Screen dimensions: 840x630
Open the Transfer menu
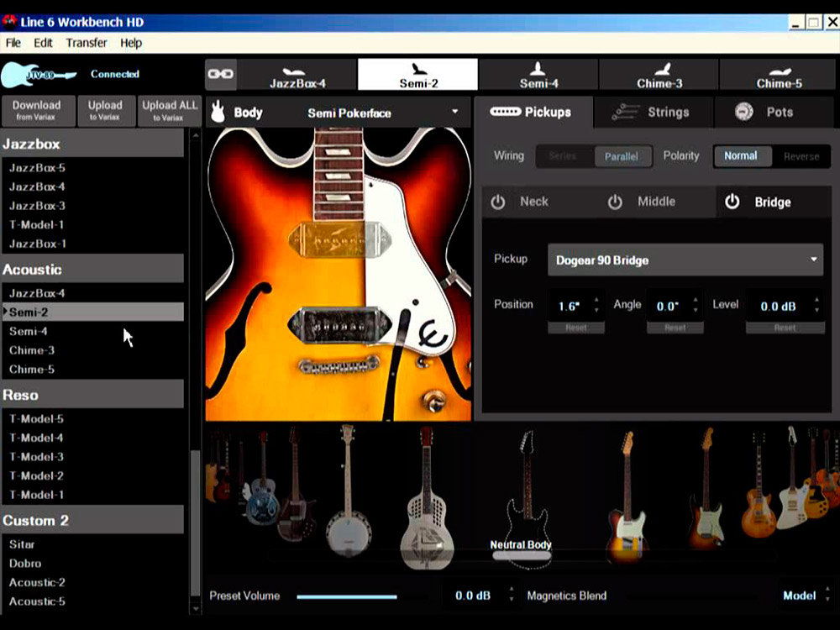(86, 43)
